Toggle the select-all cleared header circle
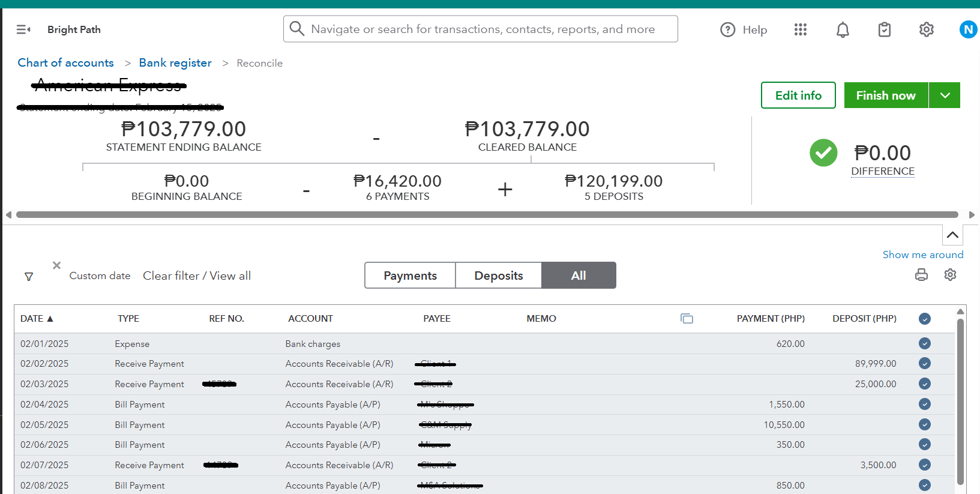Image resolution: width=980 pixels, height=494 pixels. [x=925, y=319]
